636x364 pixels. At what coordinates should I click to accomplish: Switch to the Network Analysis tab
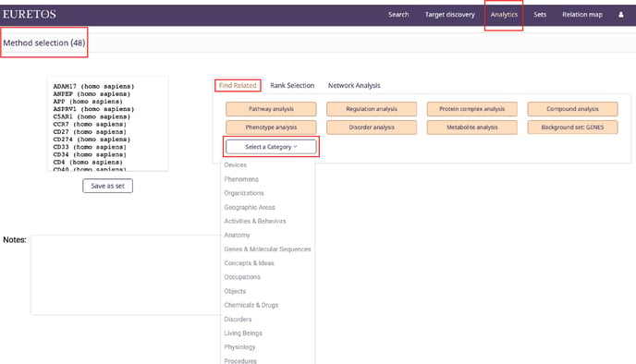pyautogui.click(x=354, y=86)
